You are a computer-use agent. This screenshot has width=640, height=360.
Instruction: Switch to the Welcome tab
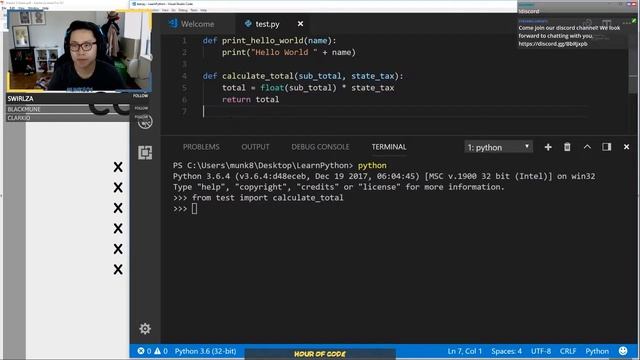click(x=192, y=24)
